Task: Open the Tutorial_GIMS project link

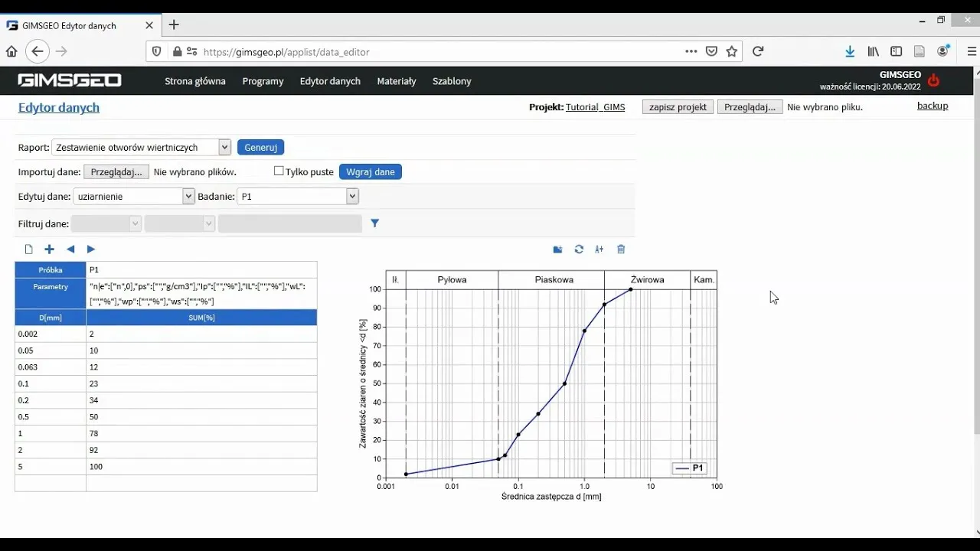Action: [595, 107]
